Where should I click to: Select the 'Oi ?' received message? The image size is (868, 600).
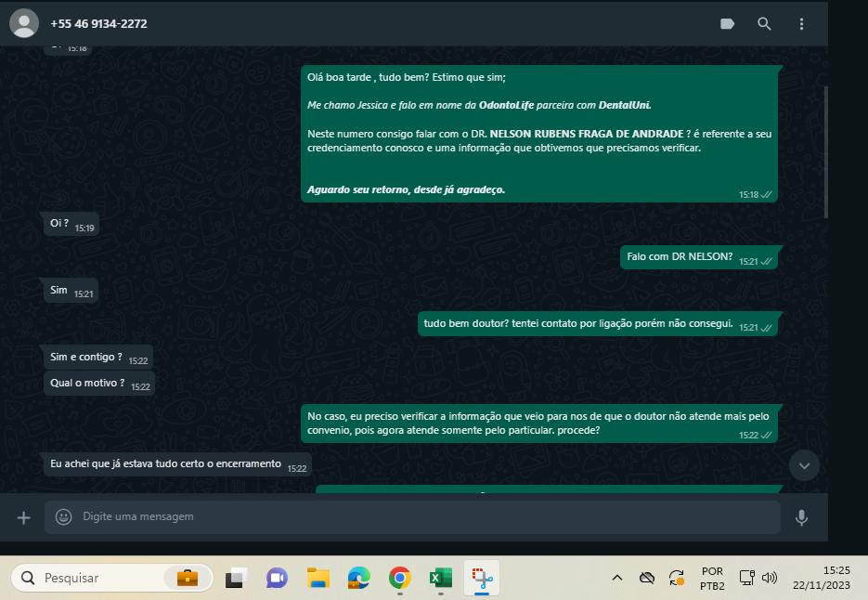pos(71,224)
